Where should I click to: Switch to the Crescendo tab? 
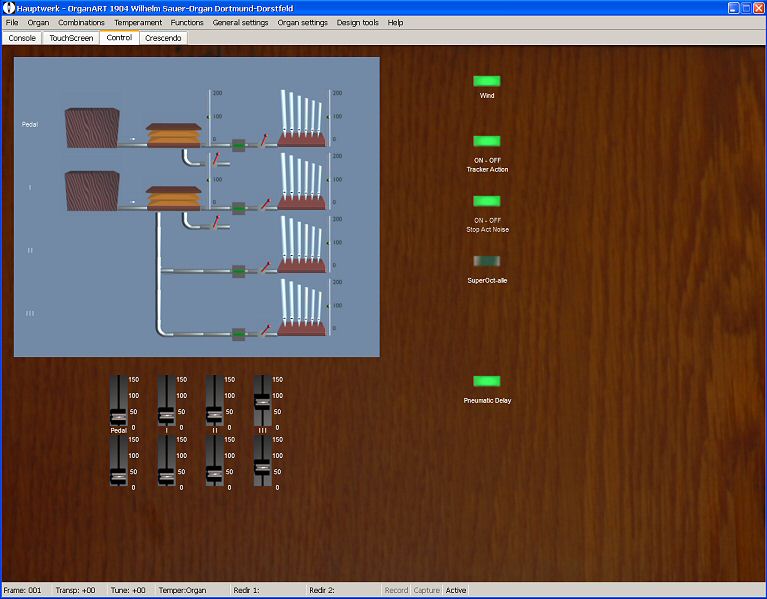[163, 38]
